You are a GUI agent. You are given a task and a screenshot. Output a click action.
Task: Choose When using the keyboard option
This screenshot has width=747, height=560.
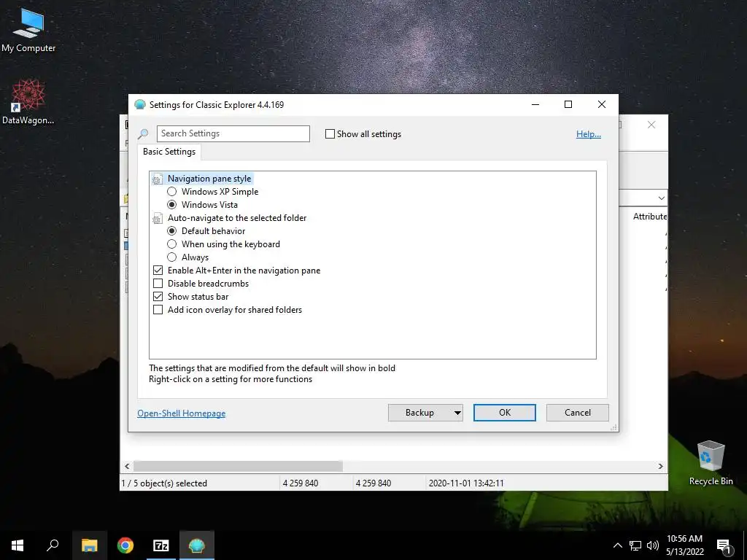172,244
